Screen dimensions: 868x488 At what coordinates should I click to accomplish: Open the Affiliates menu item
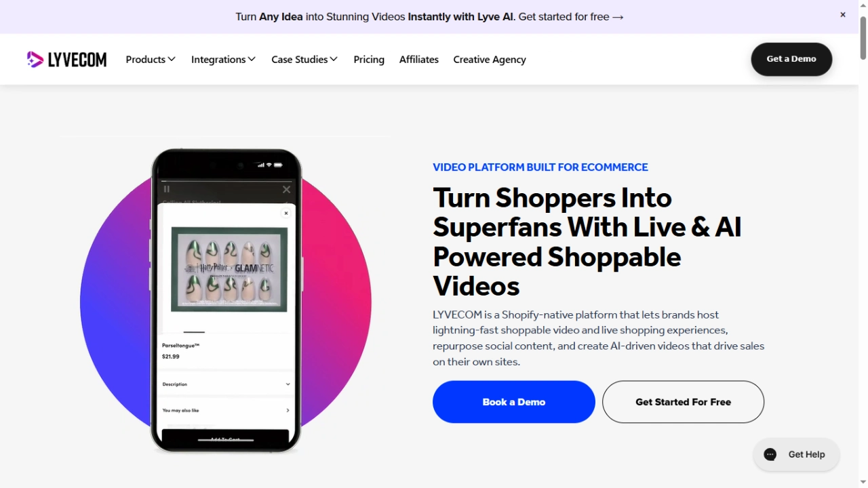click(x=419, y=60)
